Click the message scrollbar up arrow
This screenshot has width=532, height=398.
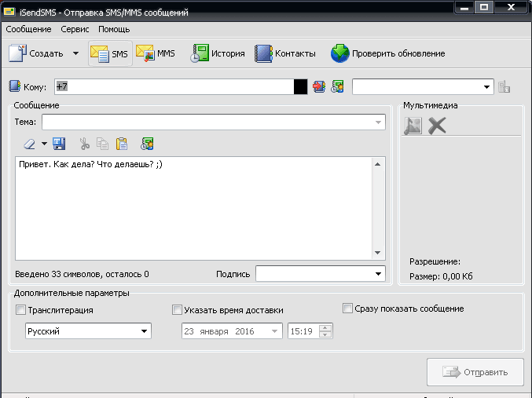point(378,164)
